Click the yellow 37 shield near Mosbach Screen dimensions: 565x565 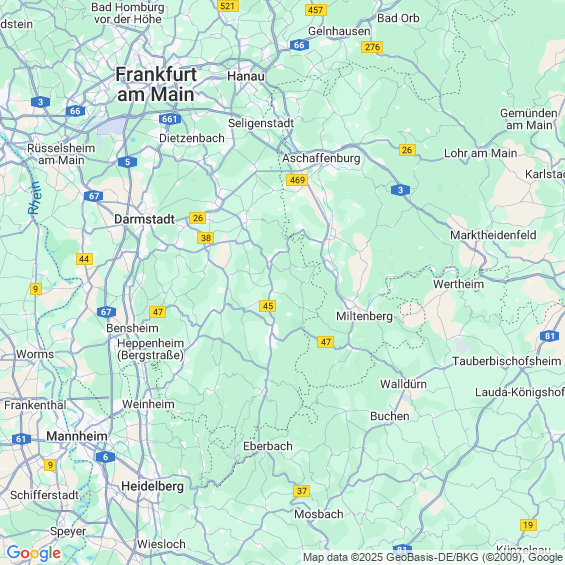pos(302,491)
